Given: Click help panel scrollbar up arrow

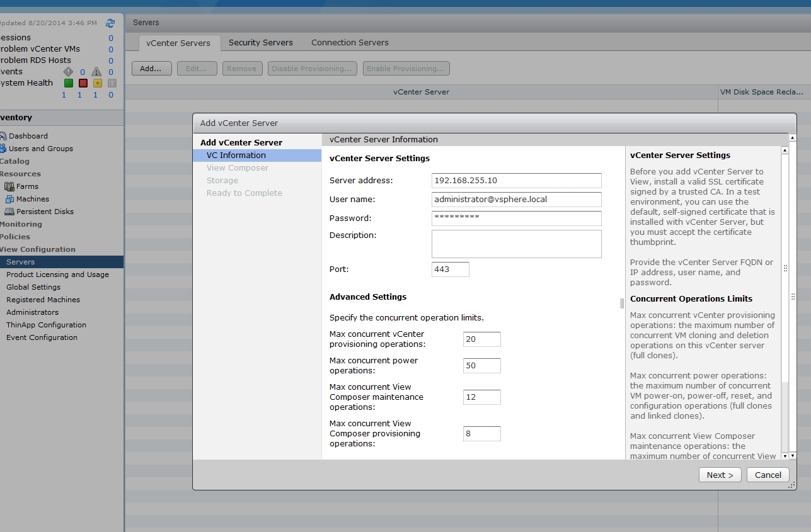Looking at the screenshot, I should 785,150.
